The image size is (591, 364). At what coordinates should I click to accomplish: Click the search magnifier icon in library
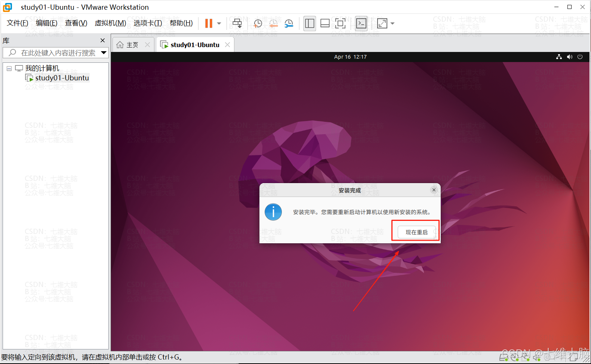coord(12,53)
